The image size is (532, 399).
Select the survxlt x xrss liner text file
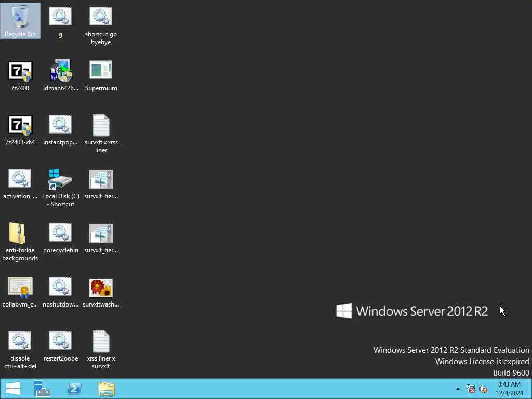(x=101, y=134)
